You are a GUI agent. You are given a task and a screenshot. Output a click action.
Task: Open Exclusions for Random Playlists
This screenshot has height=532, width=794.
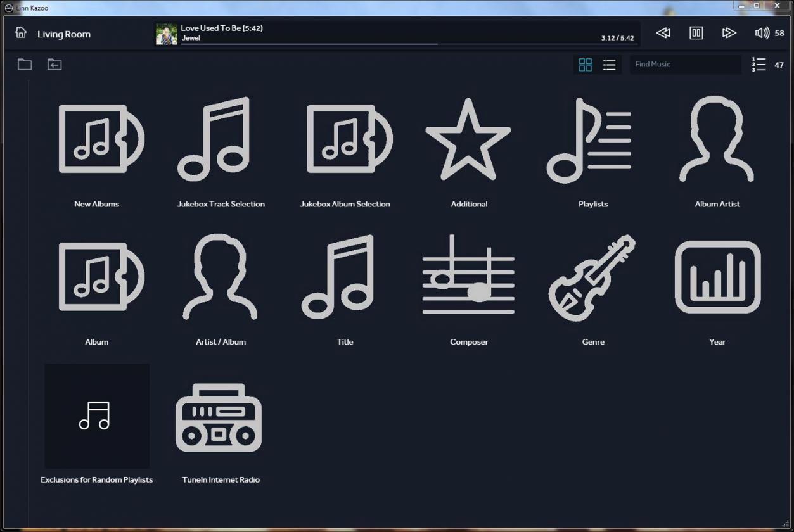tap(97, 417)
